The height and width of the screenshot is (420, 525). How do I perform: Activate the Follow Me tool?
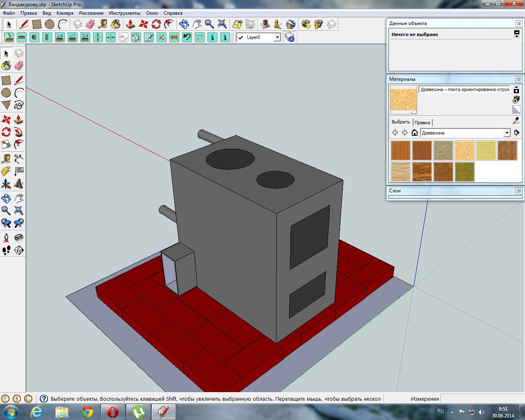18,132
